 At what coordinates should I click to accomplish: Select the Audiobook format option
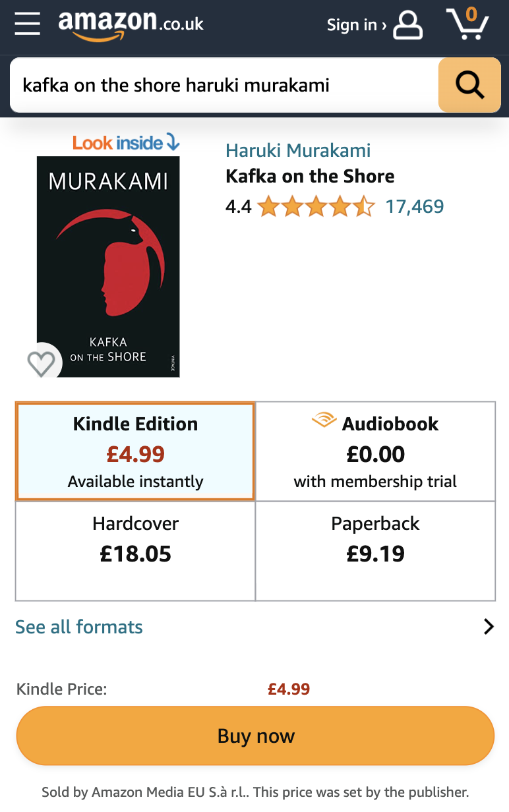[x=375, y=452]
